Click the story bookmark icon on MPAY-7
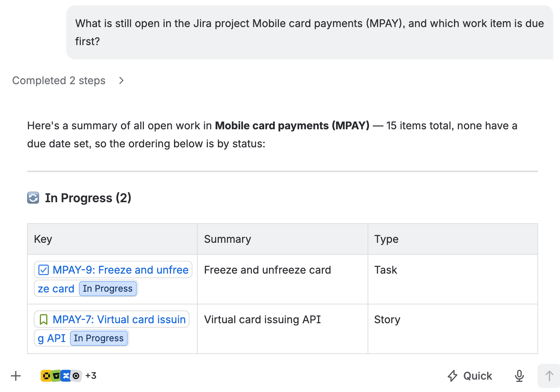 (x=44, y=319)
